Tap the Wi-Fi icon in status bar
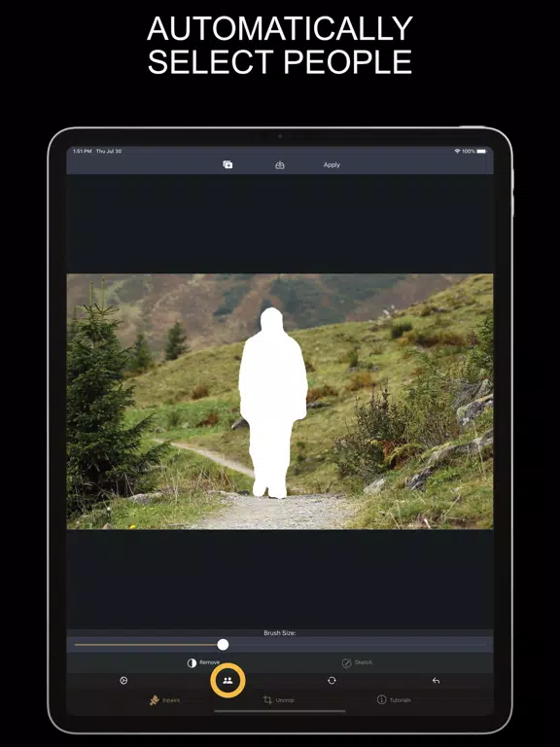 (457, 151)
